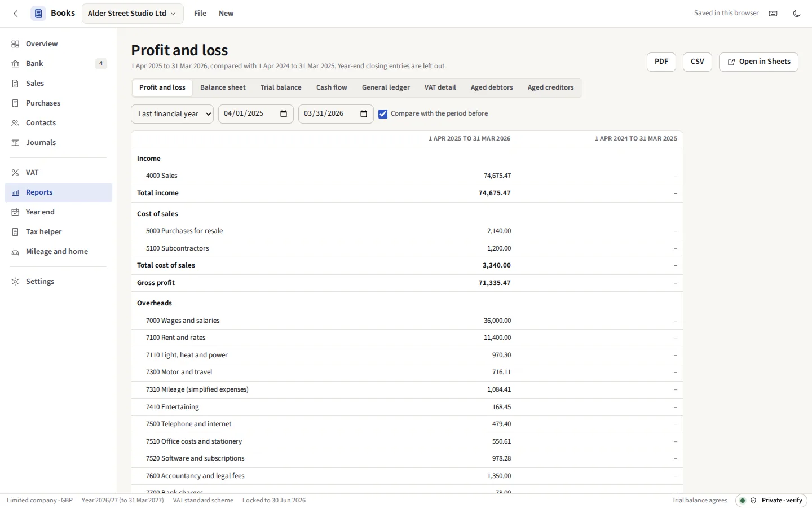This screenshot has height=508, width=812.
Task: Expand the Last financial year selector
Action: pos(172,114)
